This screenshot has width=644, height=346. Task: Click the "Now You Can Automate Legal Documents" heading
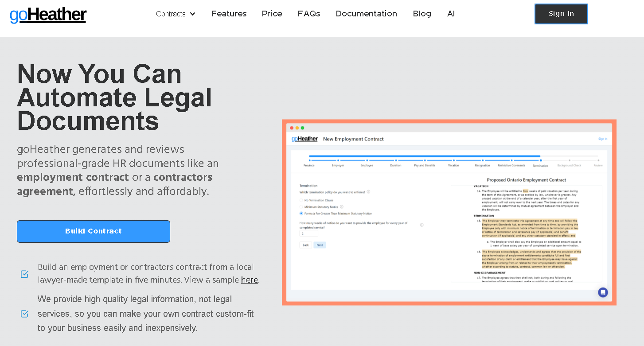[114, 97]
